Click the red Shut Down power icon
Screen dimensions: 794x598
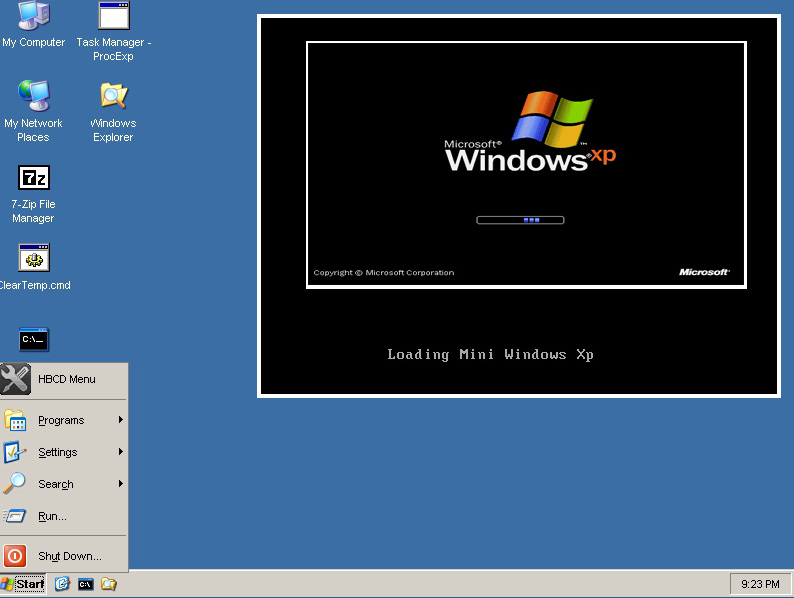pos(15,556)
